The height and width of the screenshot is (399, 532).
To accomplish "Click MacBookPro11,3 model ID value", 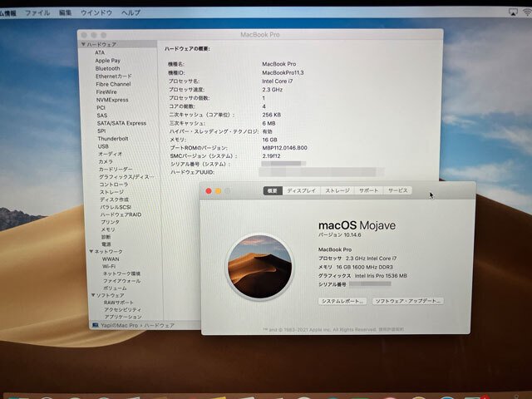I will 283,72.
